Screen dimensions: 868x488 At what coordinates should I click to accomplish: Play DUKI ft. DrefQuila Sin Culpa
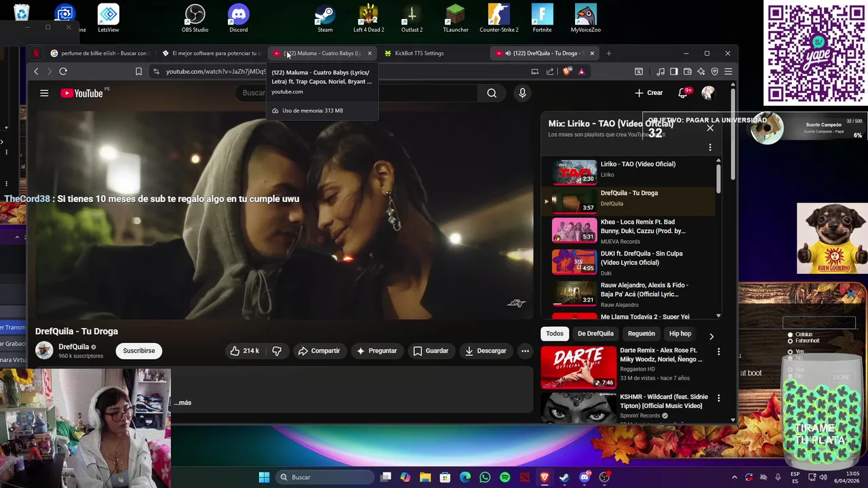627,262
